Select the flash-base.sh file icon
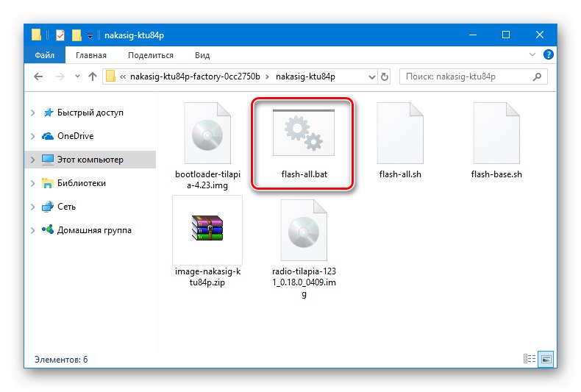The width and height of the screenshot is (581, 392). click(496, 133)
